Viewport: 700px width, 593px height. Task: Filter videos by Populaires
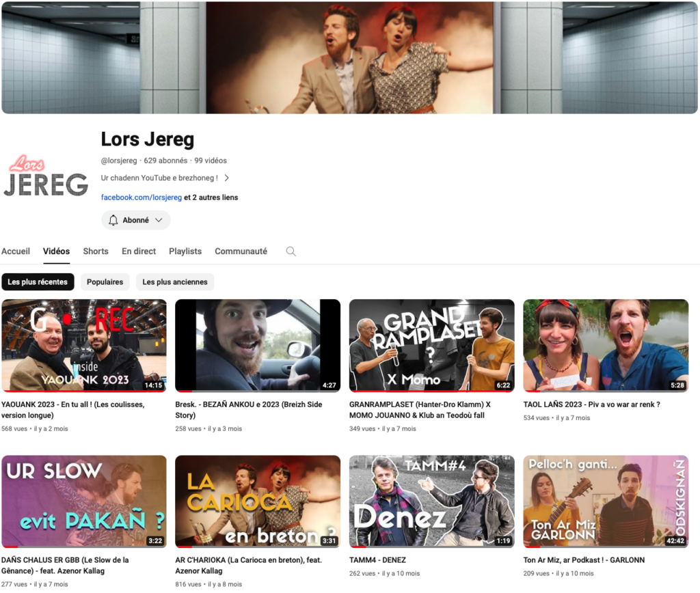pyautogui.click(x=105, y=282)
